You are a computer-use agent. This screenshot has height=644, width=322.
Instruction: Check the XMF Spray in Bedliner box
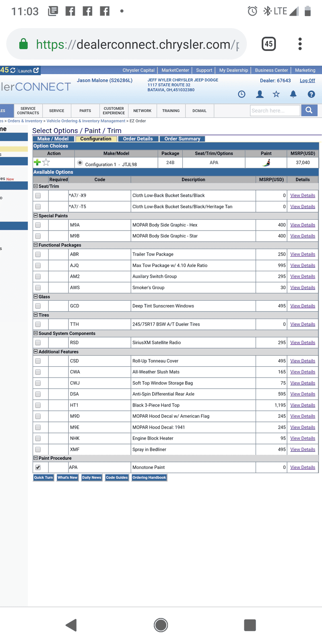(x=38, y=450)
